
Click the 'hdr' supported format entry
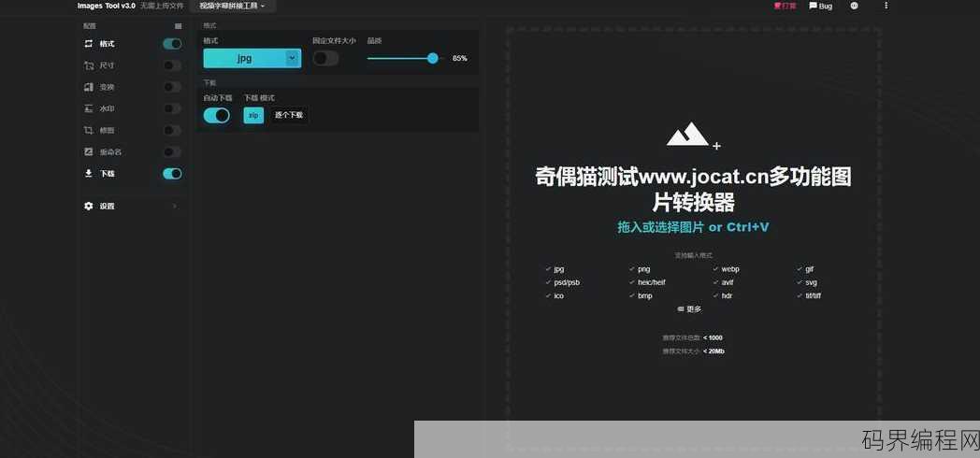[x=727, y=295]
